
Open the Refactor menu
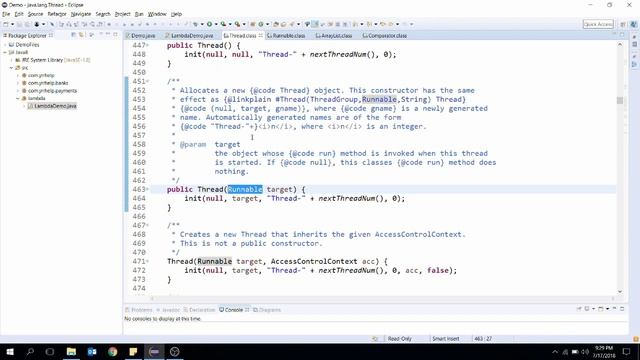point(57,14)
